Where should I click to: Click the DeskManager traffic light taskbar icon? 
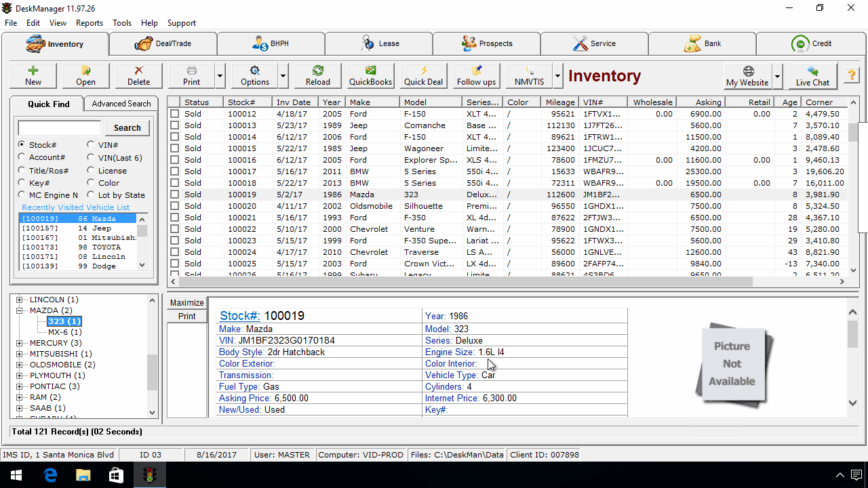coord(149,475)
